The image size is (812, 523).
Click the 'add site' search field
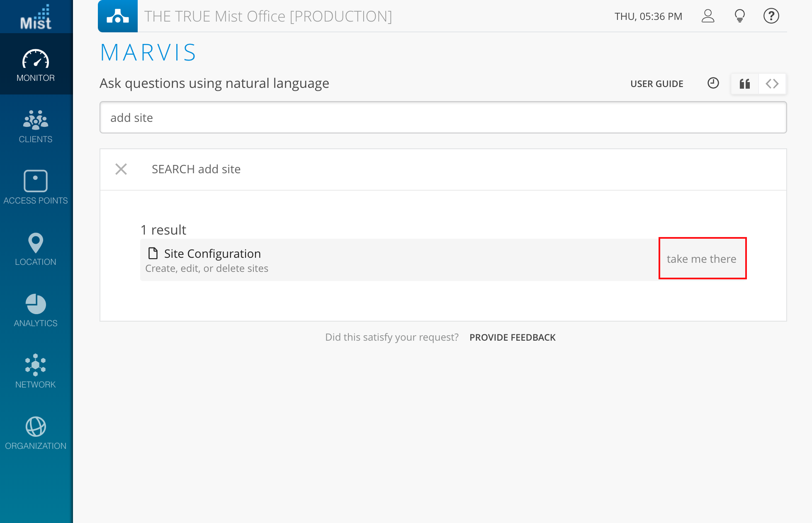pos(443,118)
